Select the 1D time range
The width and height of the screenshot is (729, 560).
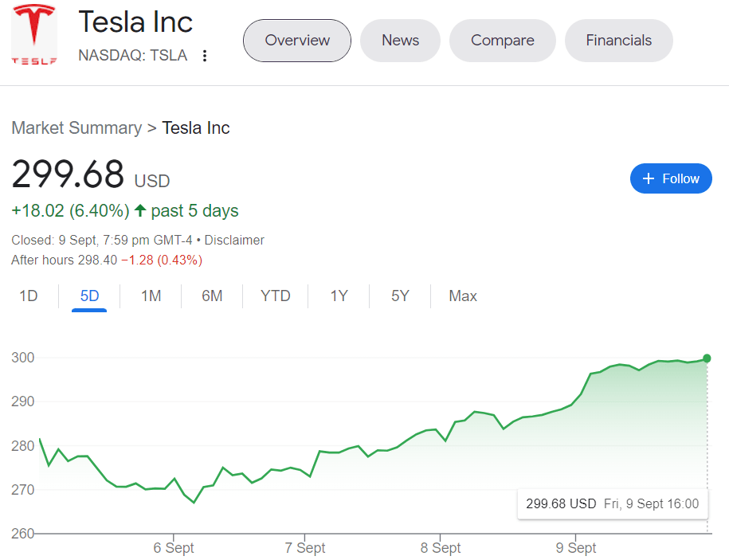(29, 296)
